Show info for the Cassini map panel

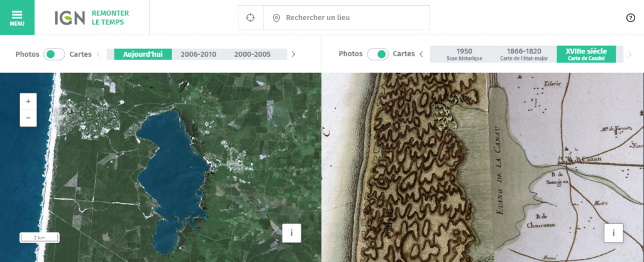(613, 233)
